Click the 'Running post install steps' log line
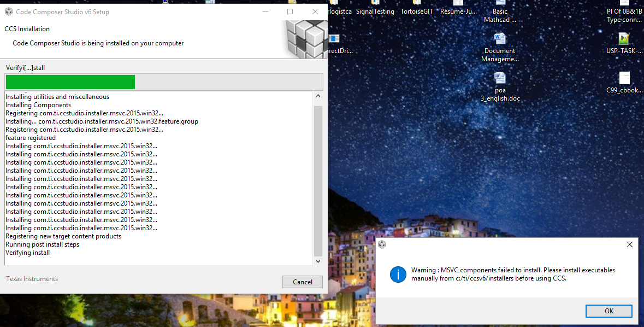This screenshot has height=327, width=644. [42, 244]
